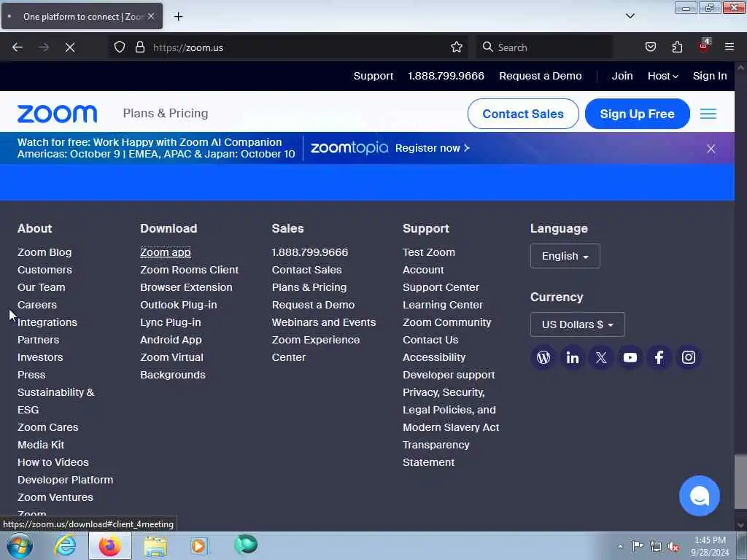This screenshot has width=747, height=560.
Task: Open Plans & Pricing in header
Action: 166,113
